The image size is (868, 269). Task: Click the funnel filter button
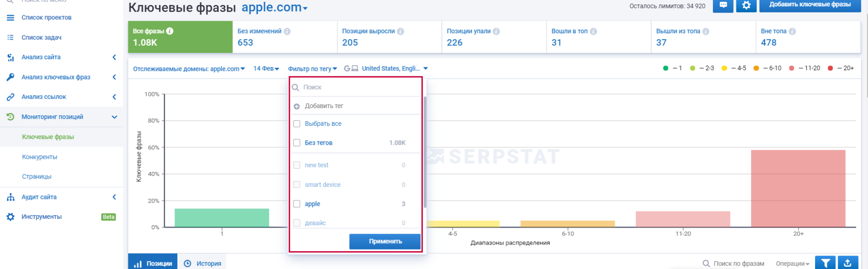click(825, 263)
